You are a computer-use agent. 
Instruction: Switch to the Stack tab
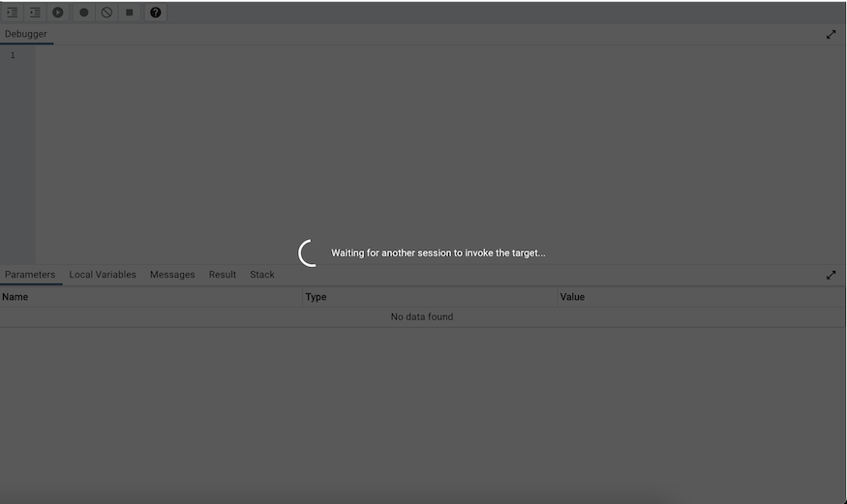[x=262, y=275]
